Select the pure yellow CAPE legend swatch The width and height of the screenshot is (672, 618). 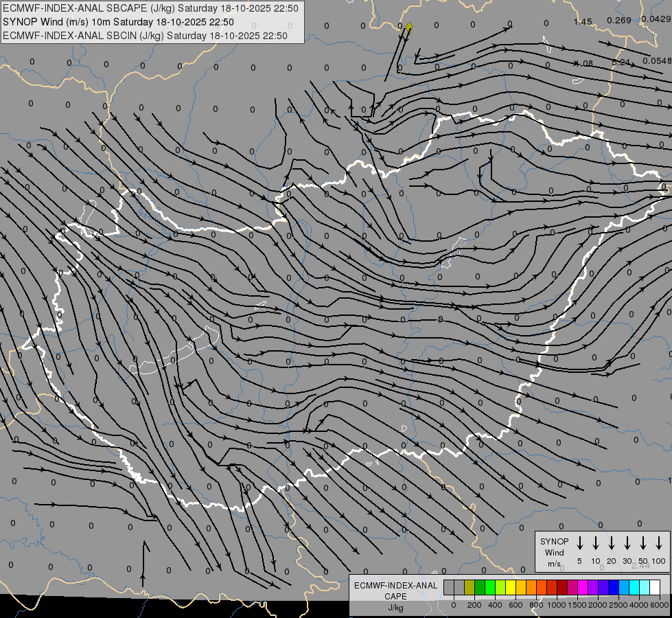click(511, 587)
